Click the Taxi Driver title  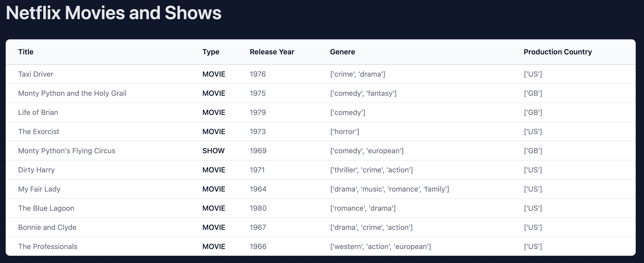(x=35, y=74)
